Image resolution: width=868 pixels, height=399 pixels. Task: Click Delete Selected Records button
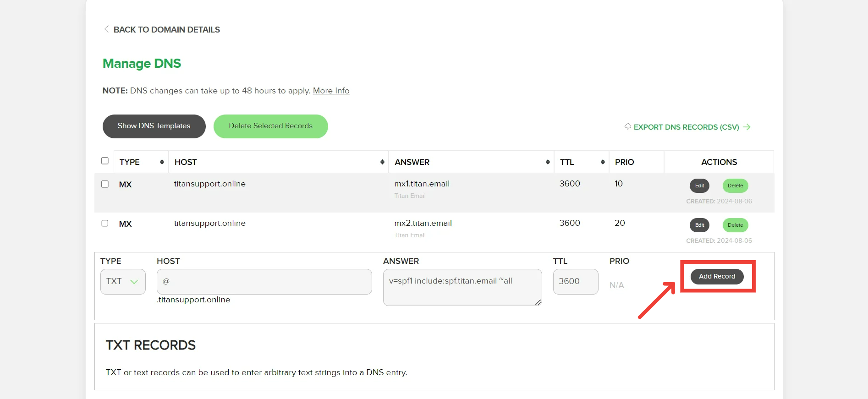271,126
